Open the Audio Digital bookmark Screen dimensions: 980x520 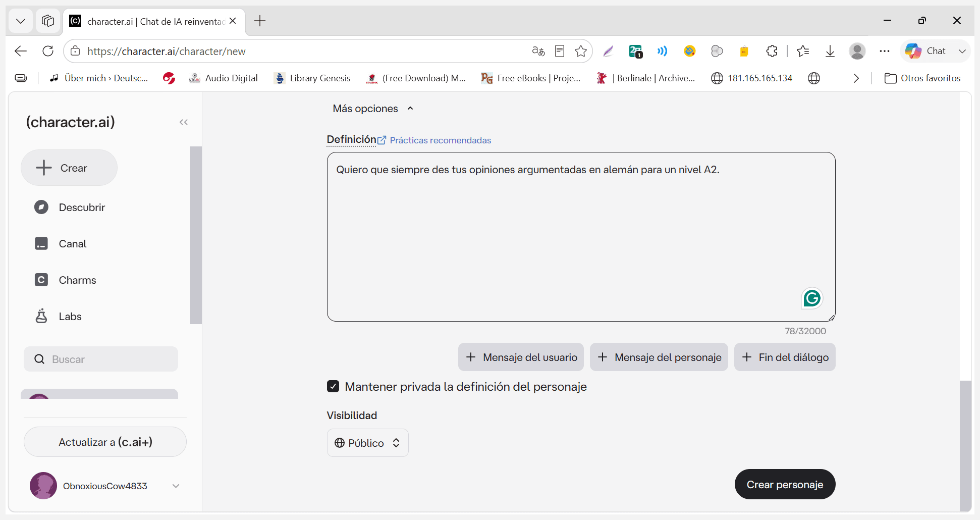(x=224, y=78)
